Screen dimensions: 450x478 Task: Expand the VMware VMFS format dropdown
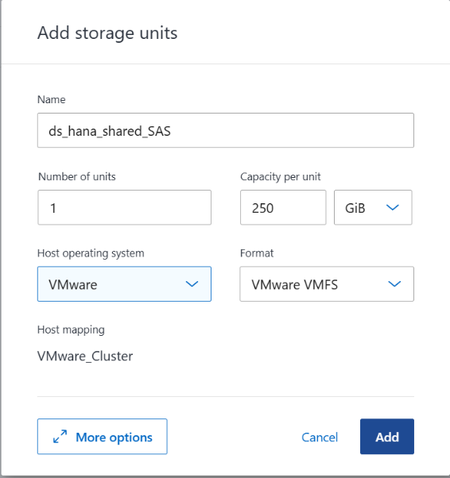327,284
